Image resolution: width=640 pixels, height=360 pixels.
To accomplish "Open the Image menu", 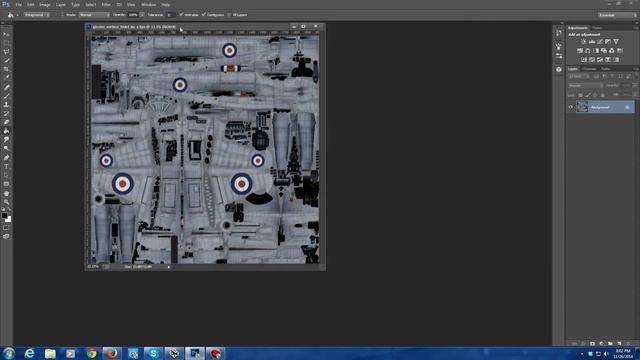I will click(44, 4).
